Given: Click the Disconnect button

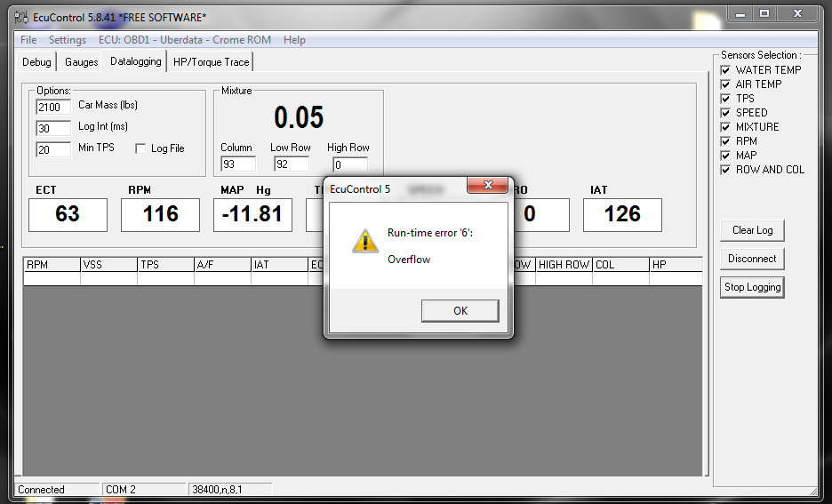Looking at the screenshot, I should (752, 259).
